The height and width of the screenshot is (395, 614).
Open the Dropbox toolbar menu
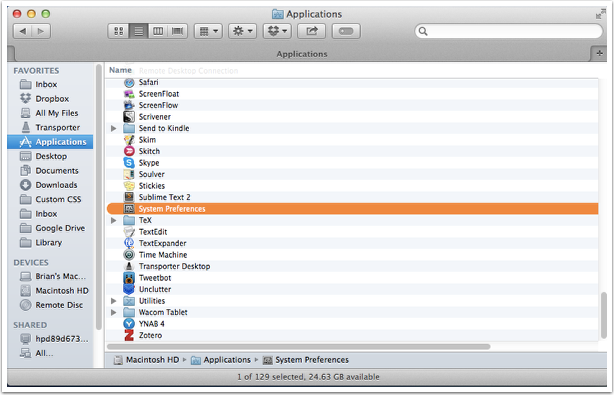[x=277, y=31]
